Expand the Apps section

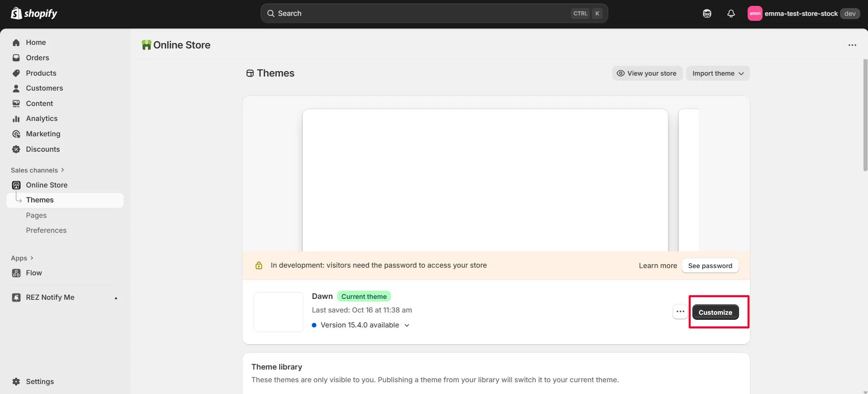click(x=22, y=258)
